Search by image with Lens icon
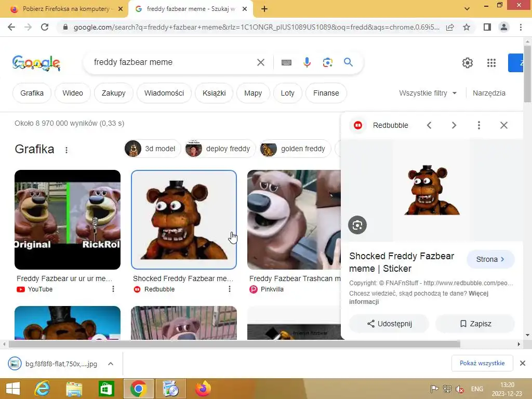Viewport: 532px width, 399px height. pos(328,62)
